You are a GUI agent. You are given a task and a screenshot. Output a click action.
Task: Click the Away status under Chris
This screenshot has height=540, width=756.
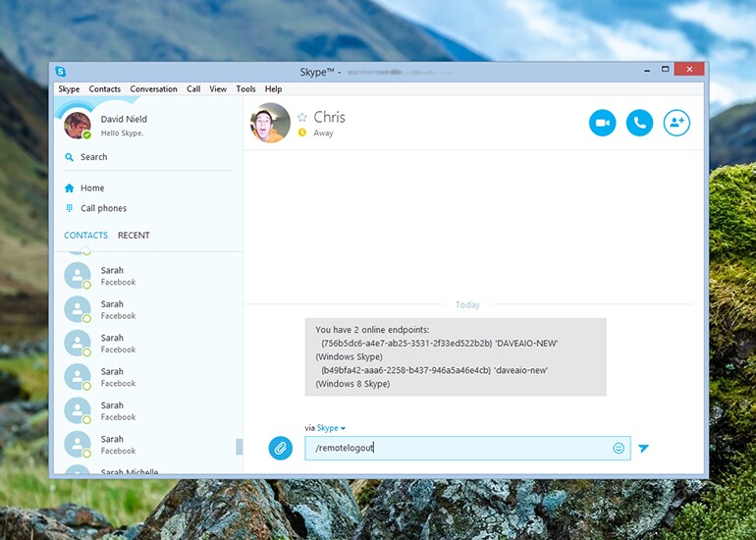point(323,134)
